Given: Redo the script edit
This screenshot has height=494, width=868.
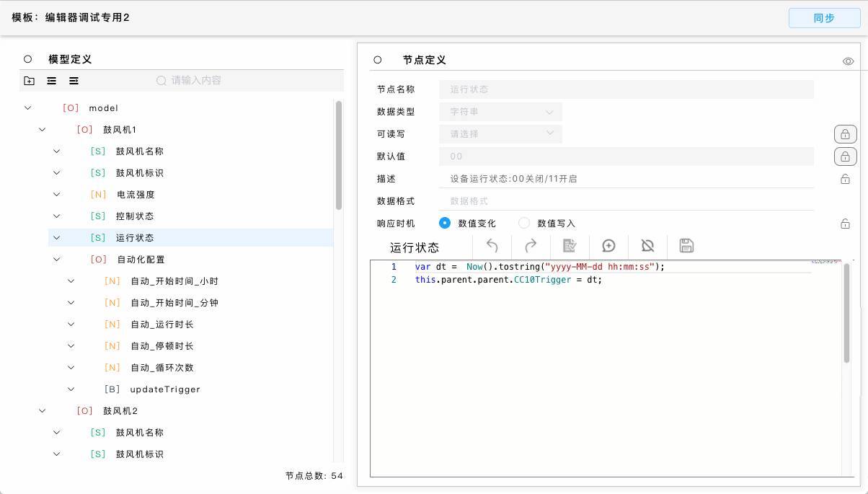Looking at the screenshot, I should coord(531,246).
